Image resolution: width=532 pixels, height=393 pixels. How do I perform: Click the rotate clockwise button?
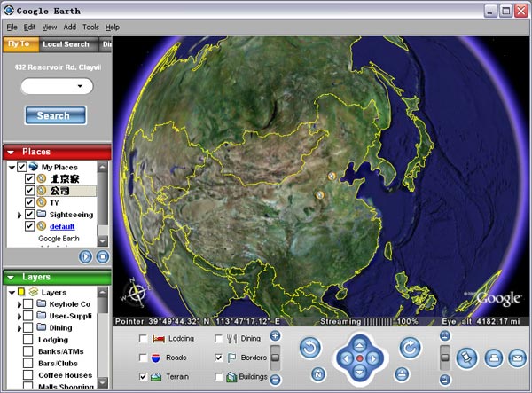(x=410, y=348)
